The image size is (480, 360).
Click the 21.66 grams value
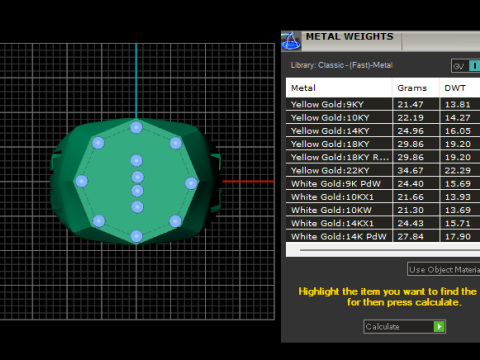410,197
